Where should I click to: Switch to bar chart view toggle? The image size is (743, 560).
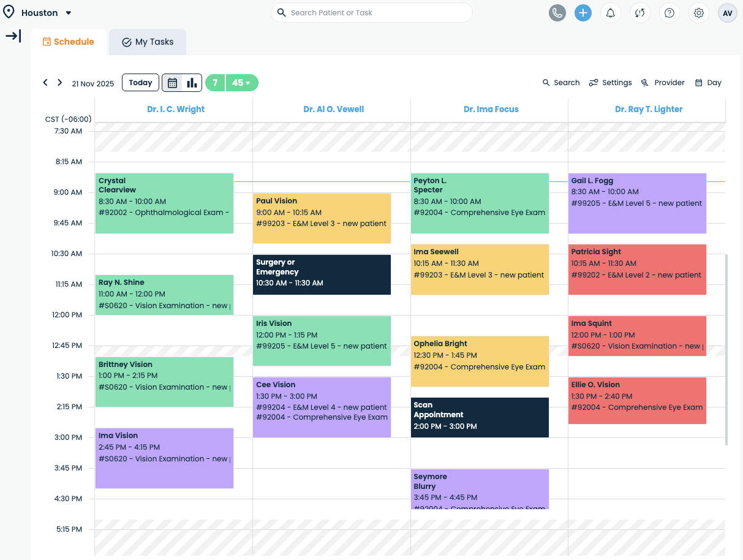192,83
